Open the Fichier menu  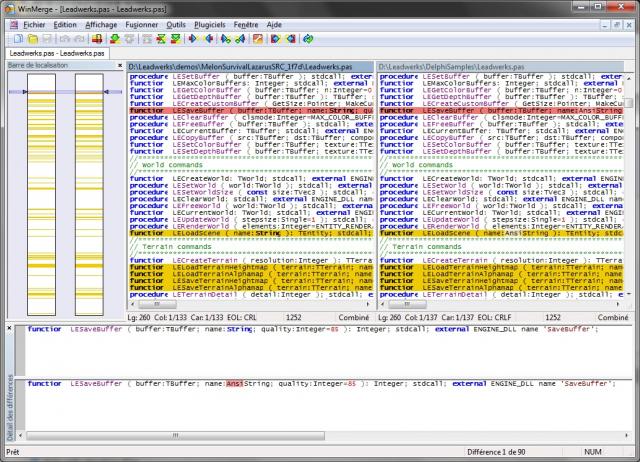(x=33, y=22)
